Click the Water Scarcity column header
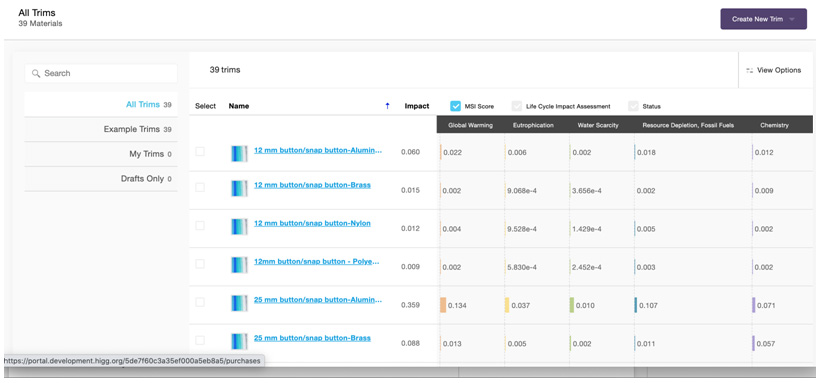 (x=598, y=125)
